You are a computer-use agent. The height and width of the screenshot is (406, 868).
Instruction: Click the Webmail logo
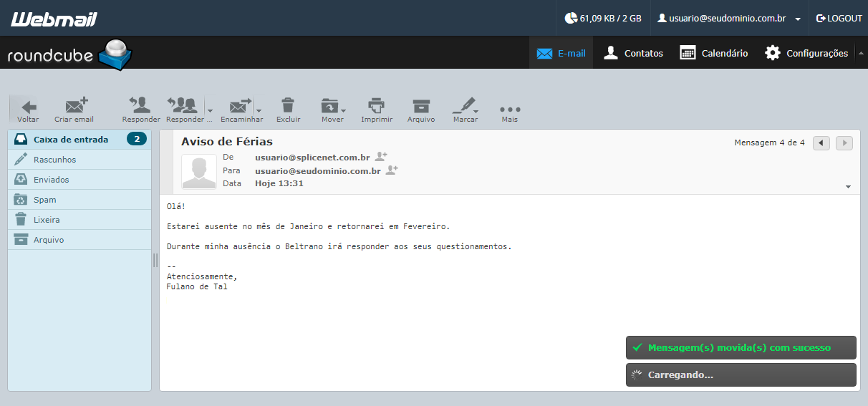(x=54, y=19)
